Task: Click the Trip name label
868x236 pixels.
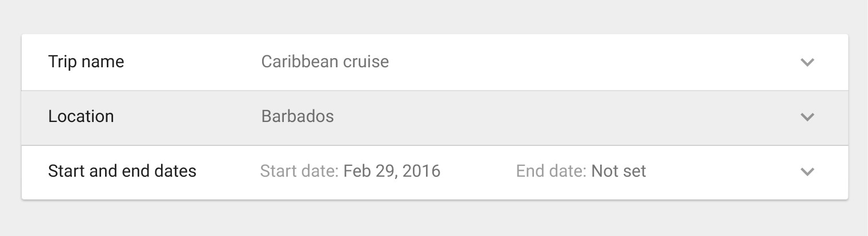Action: (86, 62)
